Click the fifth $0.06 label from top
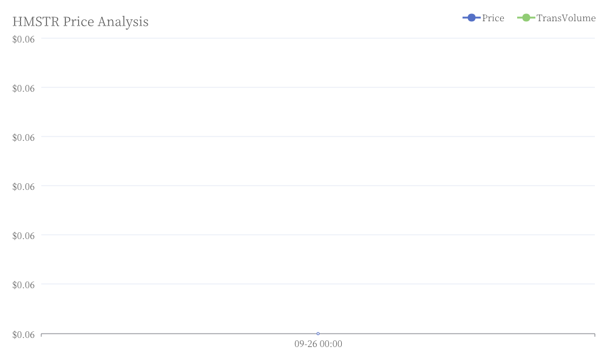This screenshot has height=364, width=607. tap(24, 235)
